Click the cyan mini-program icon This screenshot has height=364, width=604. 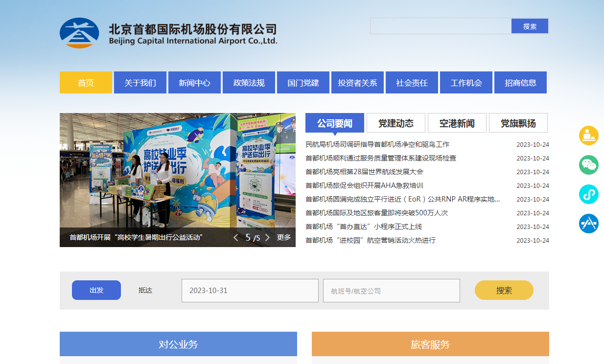pos(589,194)
